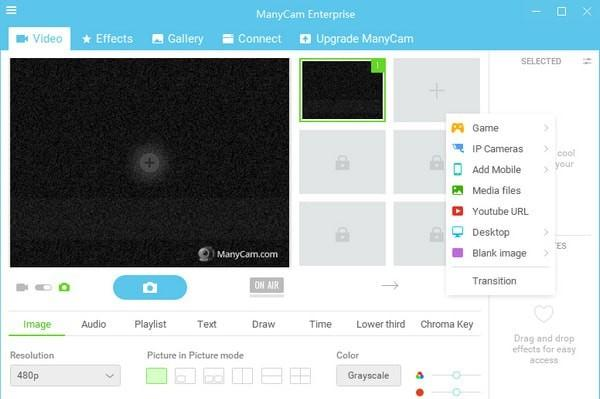Viewport: 600px width, 399px height.
Task: Select small inset Picture in Picture layout
Action: tap(185, 376)
